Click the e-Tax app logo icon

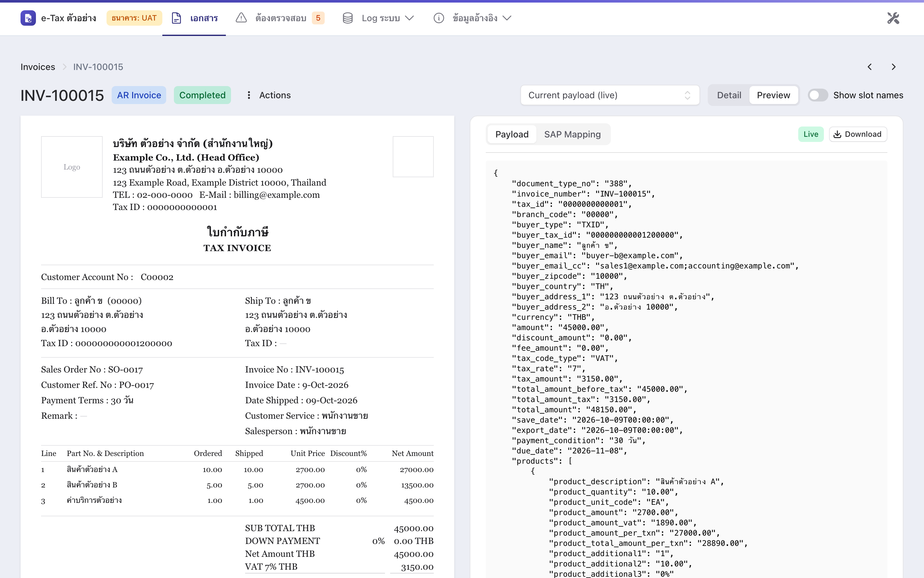click(x=28, y=18)
